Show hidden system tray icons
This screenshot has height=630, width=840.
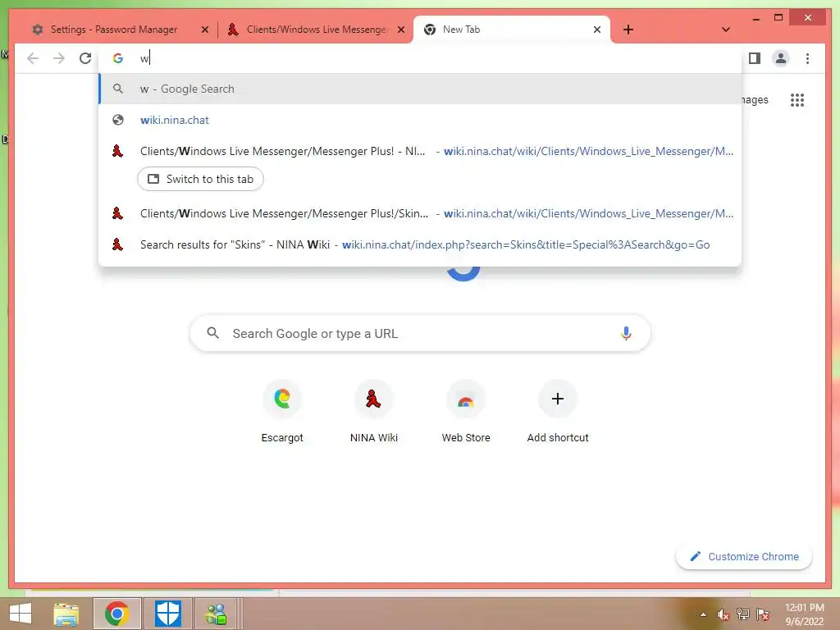703,614
